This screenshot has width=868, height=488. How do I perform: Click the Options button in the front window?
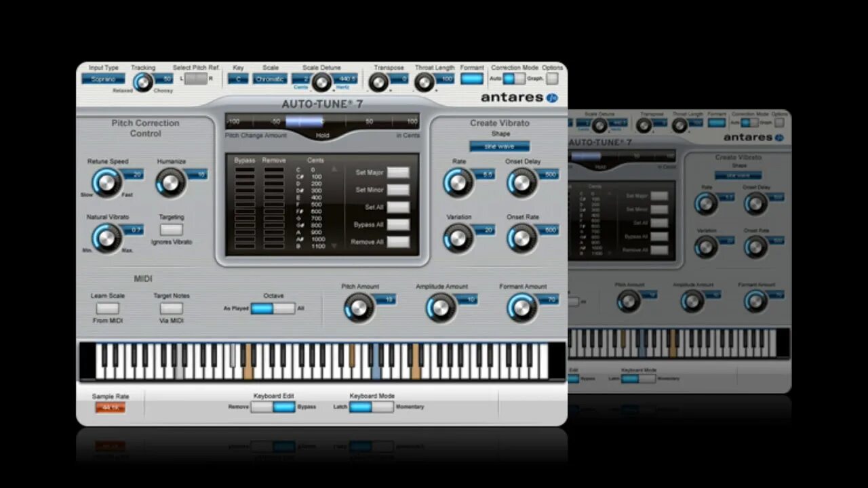point(553,79)
